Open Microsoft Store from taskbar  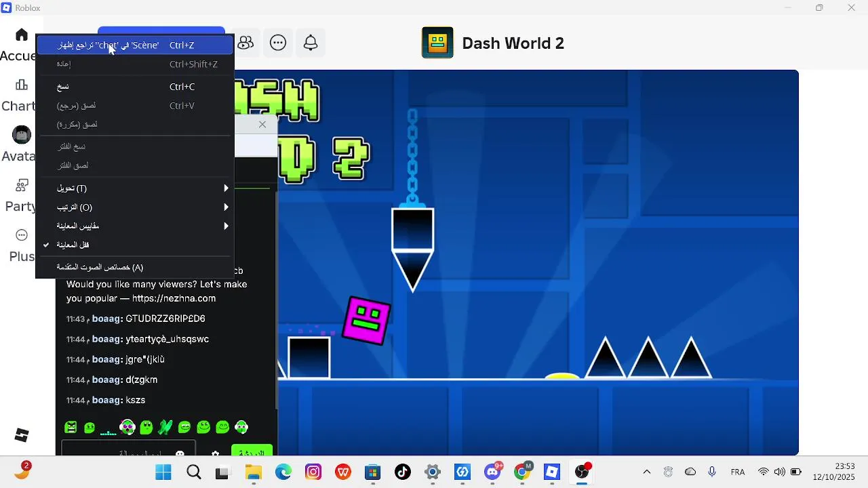coord(373,472)
